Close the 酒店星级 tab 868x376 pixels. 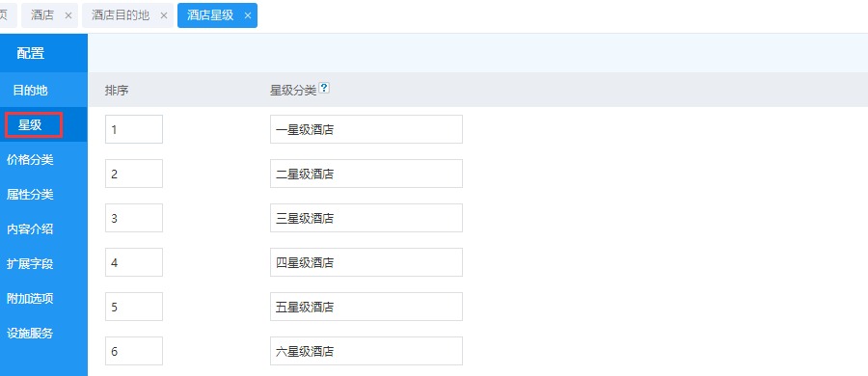[248, 15]
